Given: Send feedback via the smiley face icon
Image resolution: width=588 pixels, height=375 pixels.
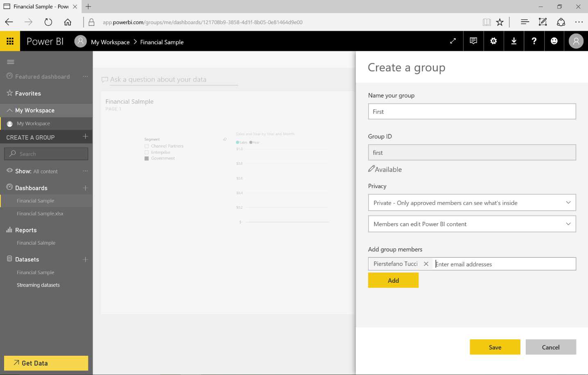Looking at the screenshot, I should [554, 41].
